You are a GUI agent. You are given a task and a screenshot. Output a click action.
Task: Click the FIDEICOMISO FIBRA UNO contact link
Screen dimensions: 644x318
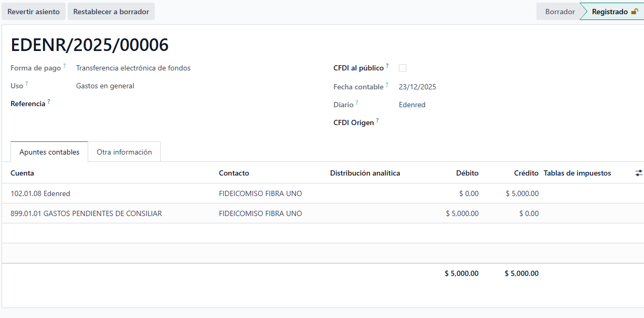coord(260,193)
